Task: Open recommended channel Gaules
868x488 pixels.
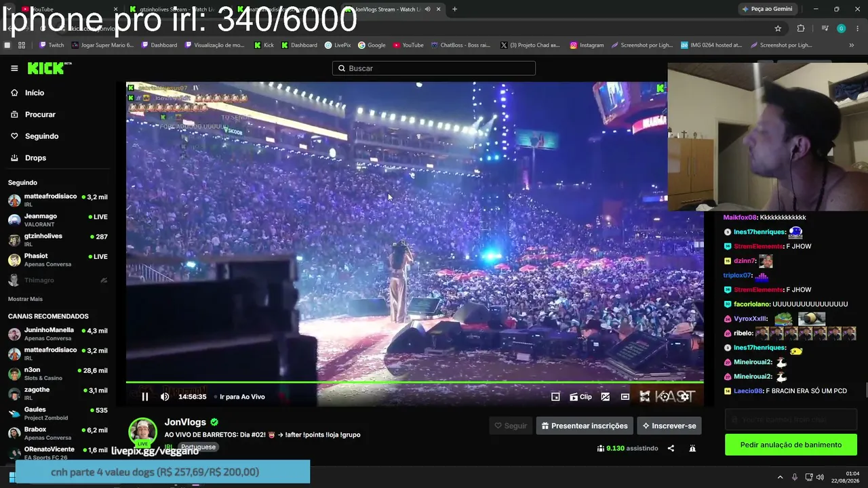Action: coord(58,413)
